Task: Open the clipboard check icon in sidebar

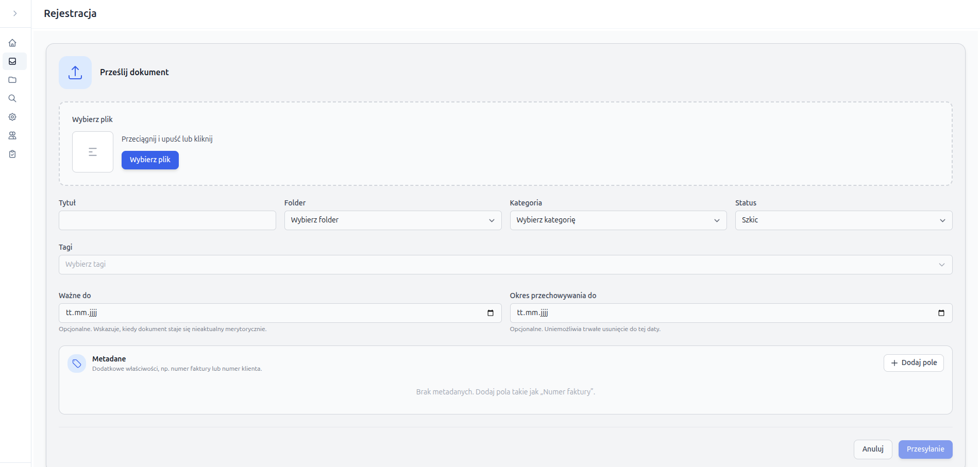Action: point(12,154)
